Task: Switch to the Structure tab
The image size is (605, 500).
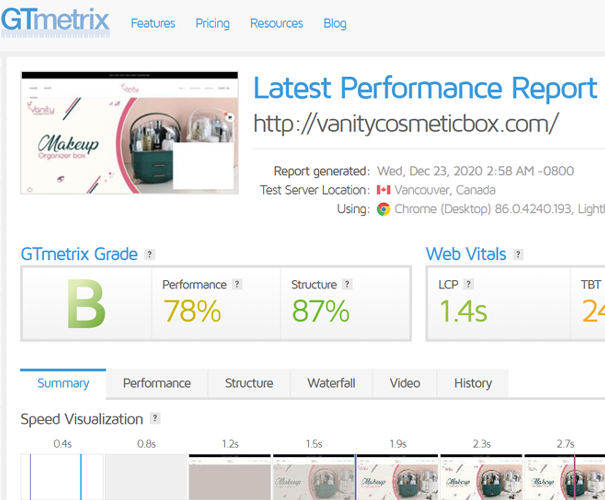Action: click(249, 383)
